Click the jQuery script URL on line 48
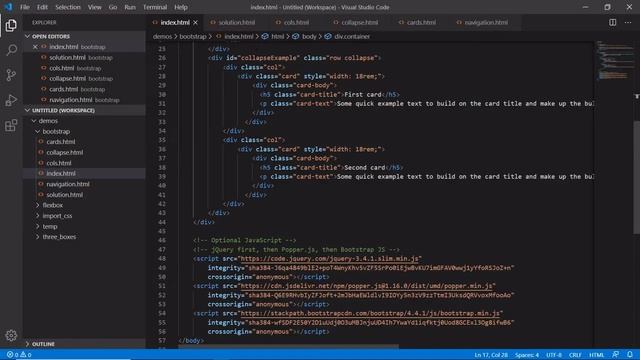 coord(329,258)
